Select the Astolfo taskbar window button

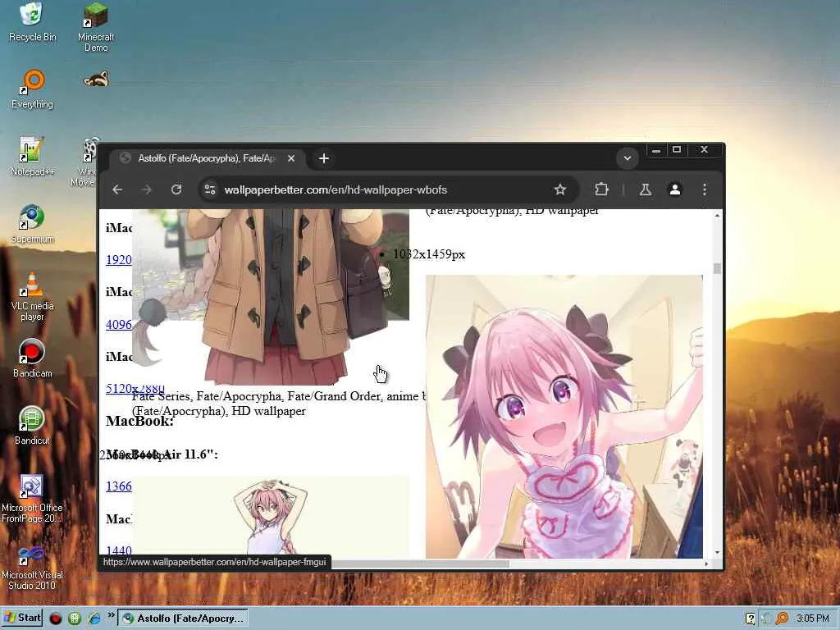[183, 619]
